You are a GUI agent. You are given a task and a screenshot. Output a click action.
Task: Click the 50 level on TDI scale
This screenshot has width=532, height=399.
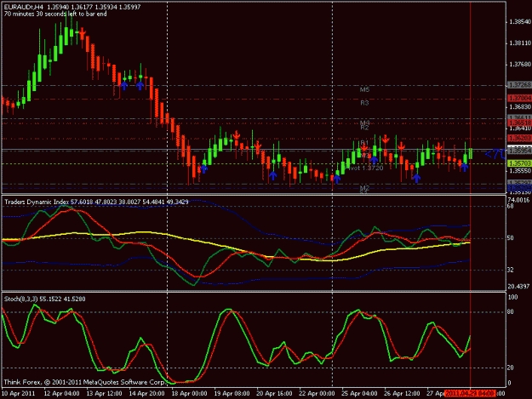[x=511, y=238]
